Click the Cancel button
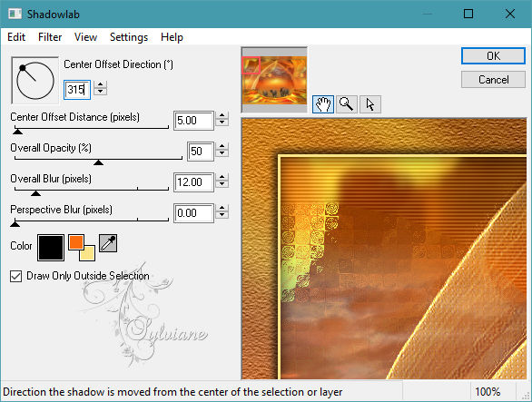The width and height of the screenshot is (532, 402). [493, 80]
